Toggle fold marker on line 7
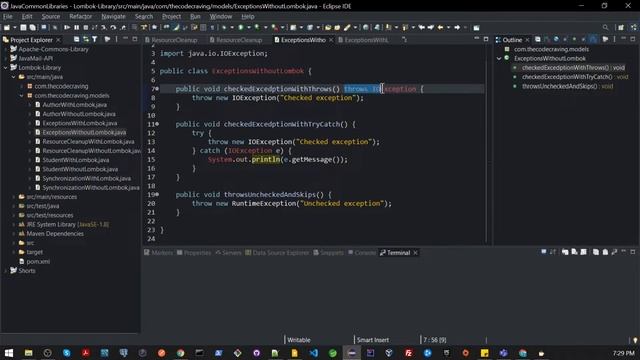Image resolution: width=640 pixels, height=360 pixels. [157, 89]
